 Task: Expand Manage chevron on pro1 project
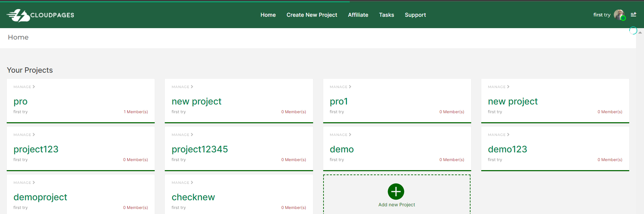coord(350,87)
